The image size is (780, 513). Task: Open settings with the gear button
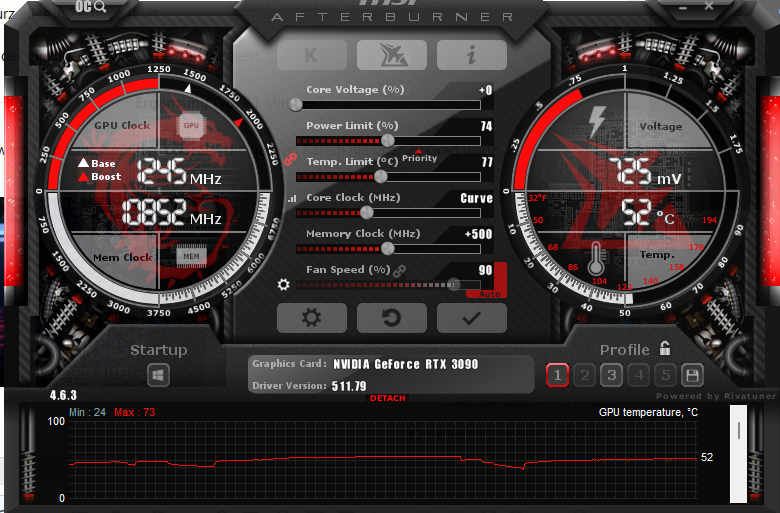coord(312,318)
